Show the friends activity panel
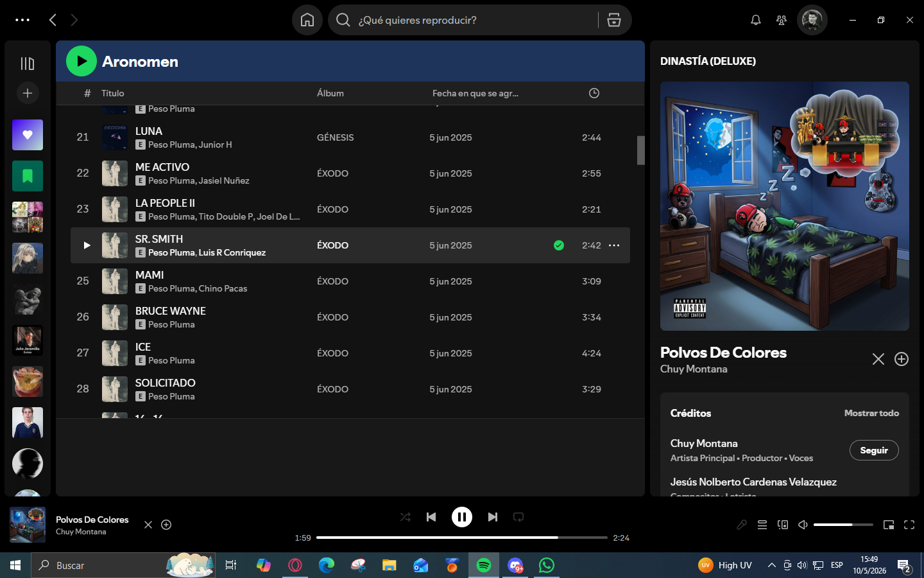Screen dimensions: 924x578 [782, 20]
